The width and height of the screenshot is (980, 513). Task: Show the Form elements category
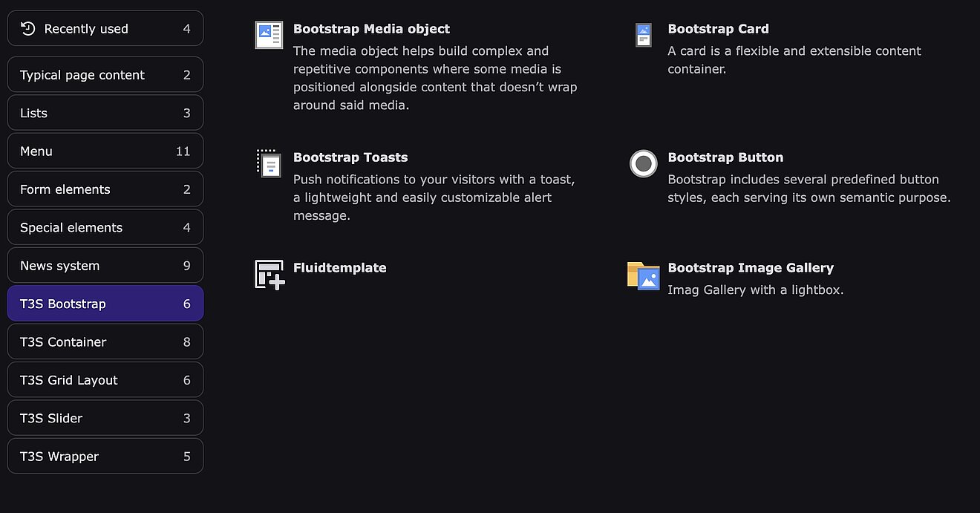tap(105, 189)
